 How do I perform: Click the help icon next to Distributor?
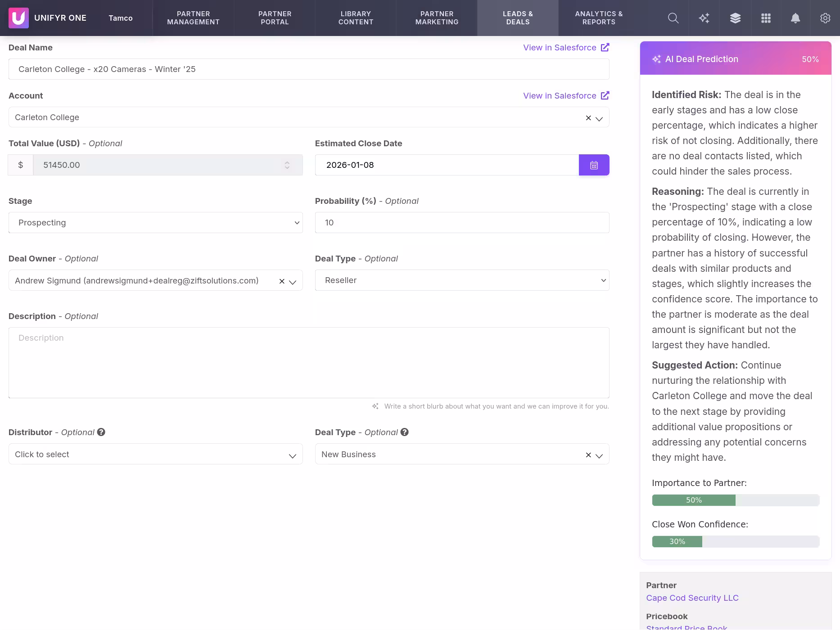pyautogui.click(x=101, y=432)
